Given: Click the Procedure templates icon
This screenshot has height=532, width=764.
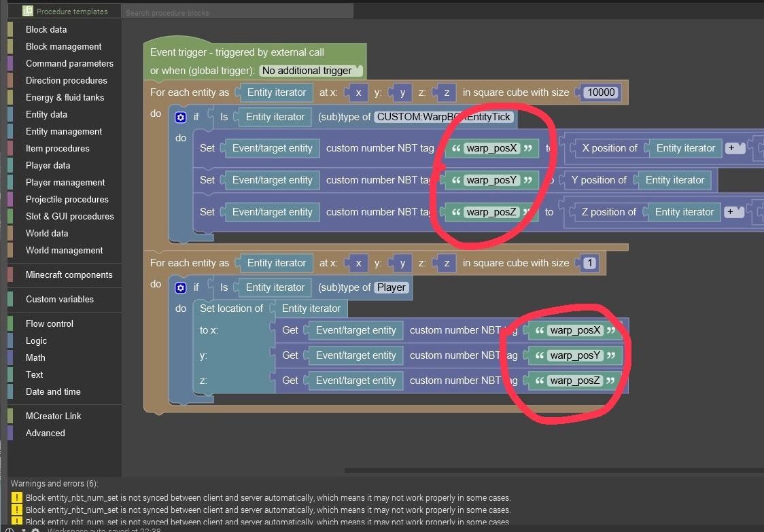Looking at the screenshot, I should pos(27,12).
